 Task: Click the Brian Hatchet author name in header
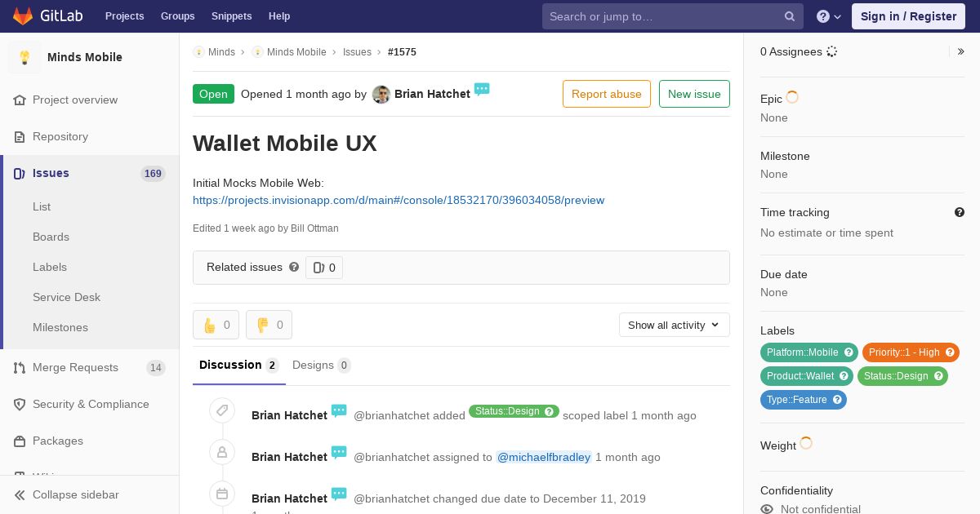(432, 94)
